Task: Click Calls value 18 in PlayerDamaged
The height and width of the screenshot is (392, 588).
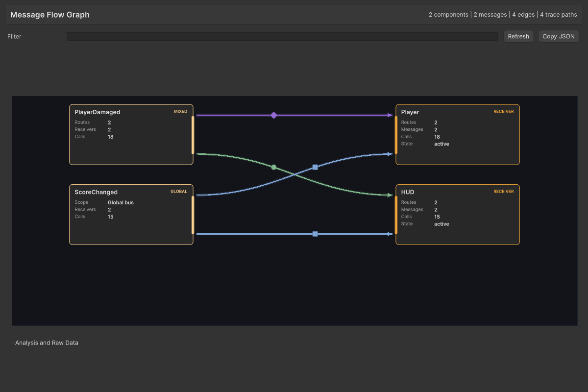Action: tap(111, 137)
